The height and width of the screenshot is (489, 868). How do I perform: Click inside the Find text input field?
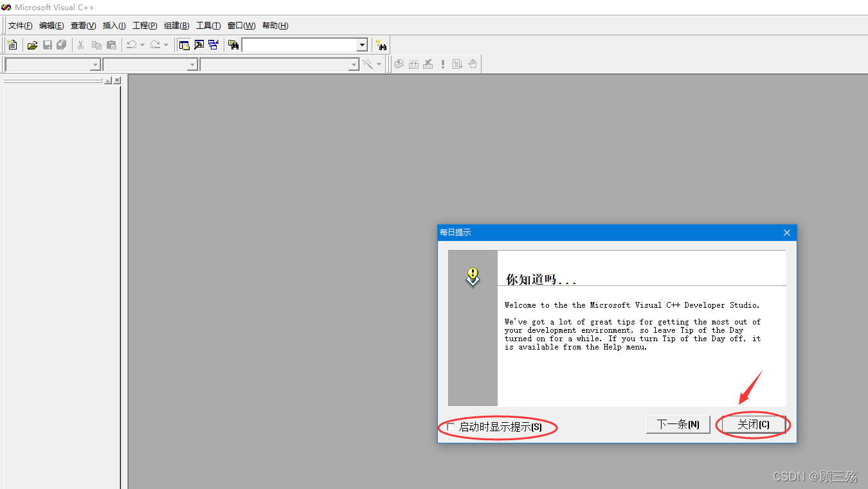[299, 45]
